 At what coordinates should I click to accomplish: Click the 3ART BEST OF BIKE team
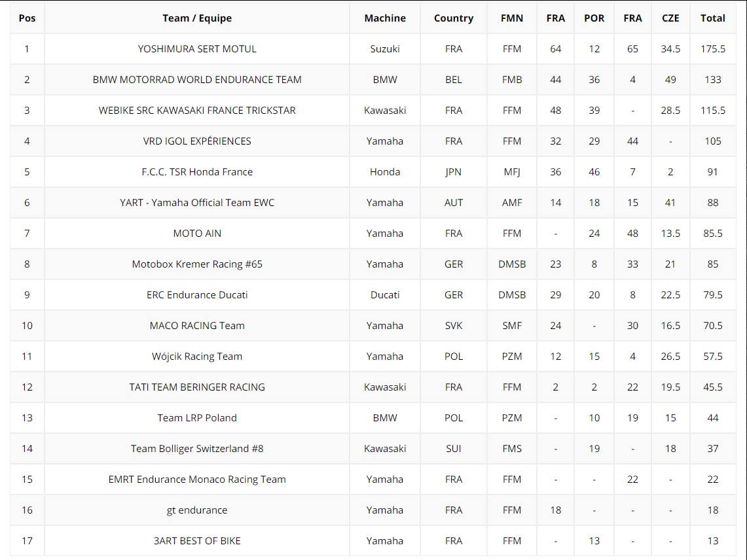pos(197,541)
